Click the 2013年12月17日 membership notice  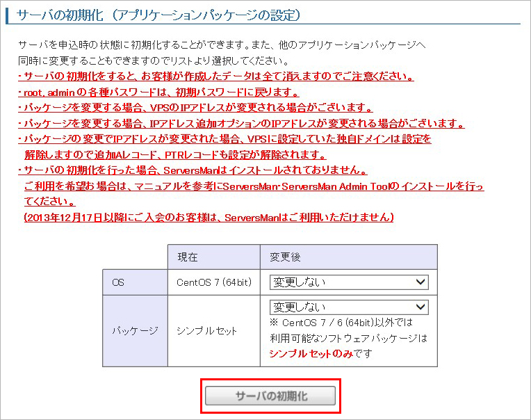pos(209,218)
